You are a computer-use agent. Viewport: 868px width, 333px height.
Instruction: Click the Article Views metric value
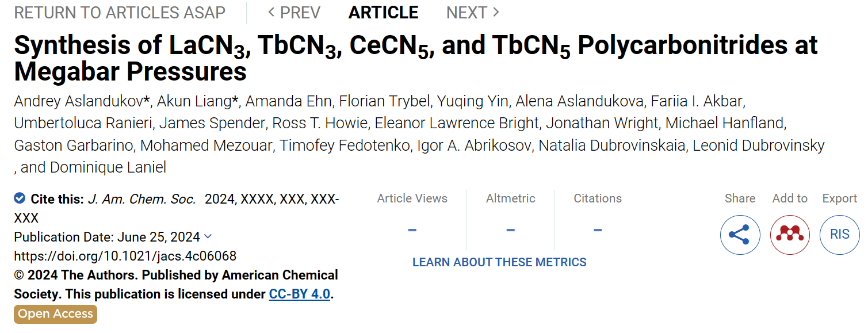click(x=412, y=230)
